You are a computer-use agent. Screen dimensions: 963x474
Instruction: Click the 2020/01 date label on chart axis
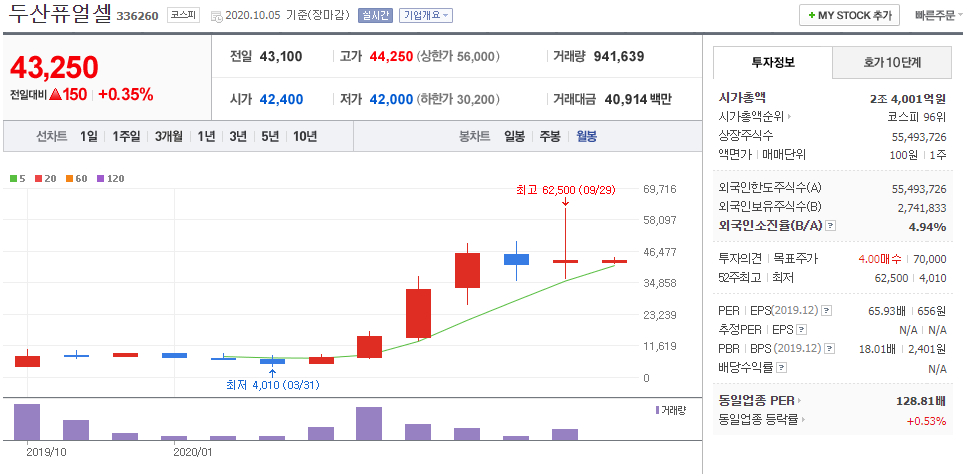coord(193,451)
